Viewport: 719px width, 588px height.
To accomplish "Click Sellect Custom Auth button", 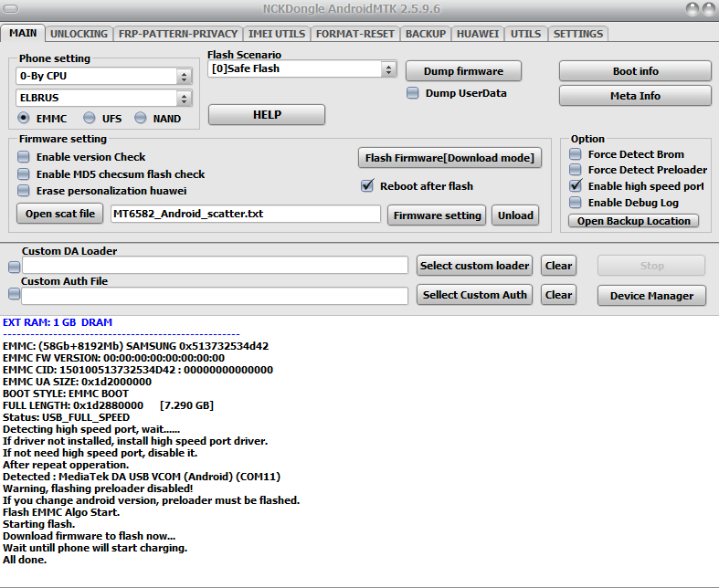I will point(474,295).
